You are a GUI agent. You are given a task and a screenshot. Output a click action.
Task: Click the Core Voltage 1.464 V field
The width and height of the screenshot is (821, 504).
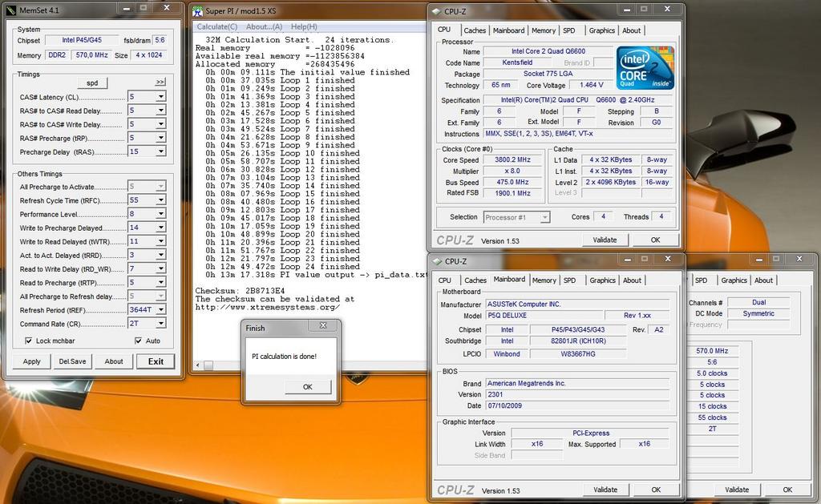click(591, 85)
